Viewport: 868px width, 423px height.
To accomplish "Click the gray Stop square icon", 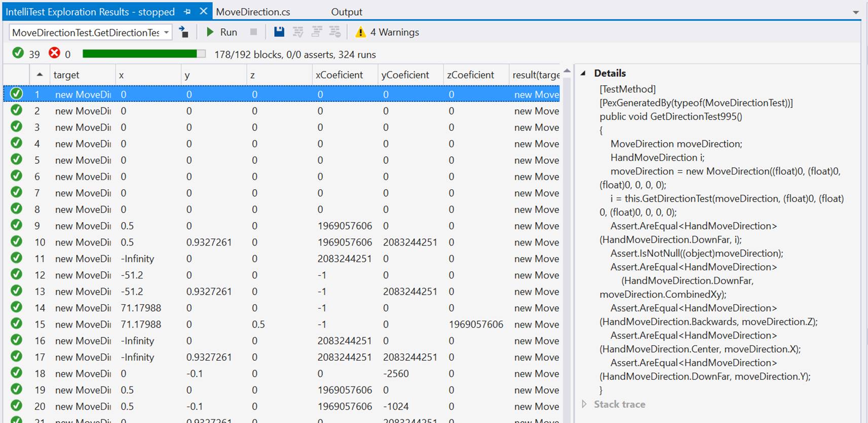I will (x=253, y=32).
